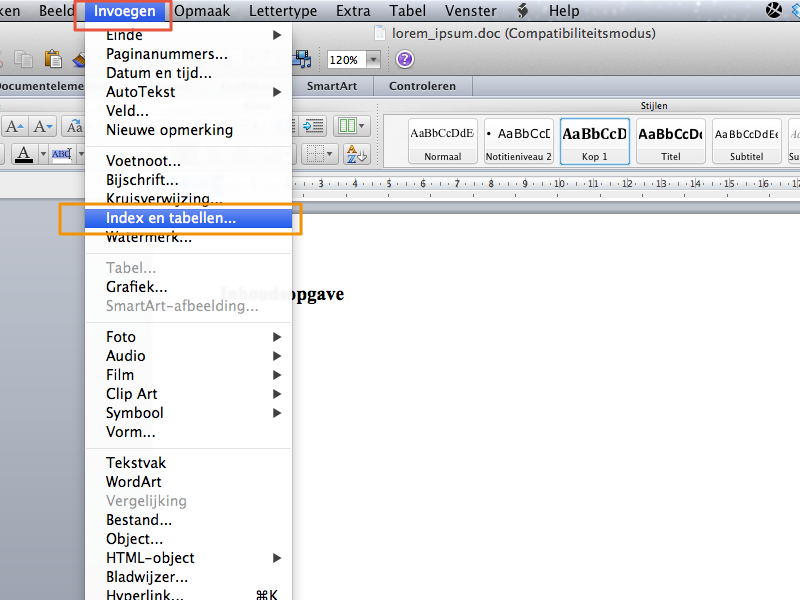Choose Paginanummers... from the menu
This screenshot has height=600, width=800.
pyautogui.click(x=188, y=54)
